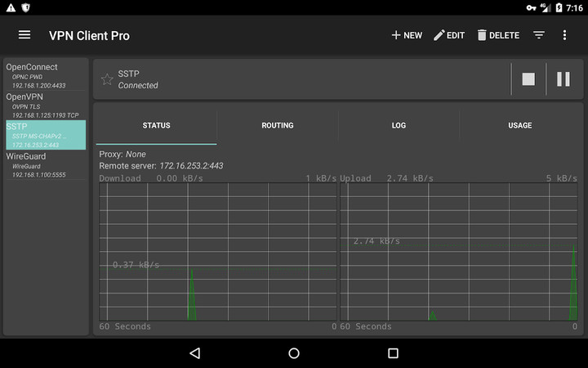Click the Remote server address 172.16.253.2:443
This screenshot has width=588, height=368.
click(x=191, y=166)
